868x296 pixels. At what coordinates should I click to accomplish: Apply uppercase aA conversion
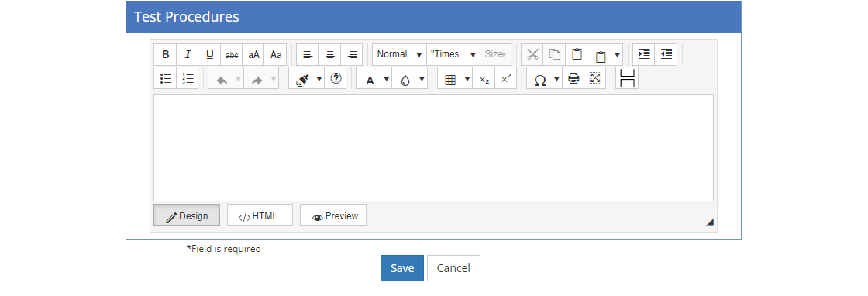pyautogui.click(x=253, y=55)
